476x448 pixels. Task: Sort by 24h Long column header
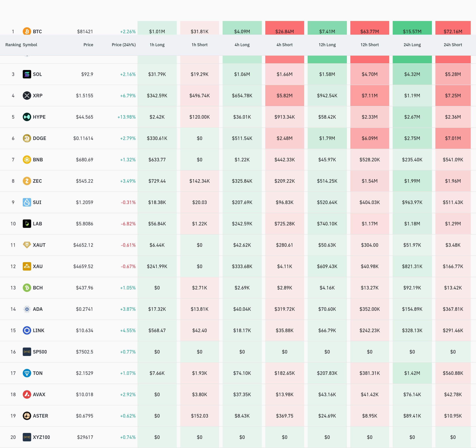(412, 45)
